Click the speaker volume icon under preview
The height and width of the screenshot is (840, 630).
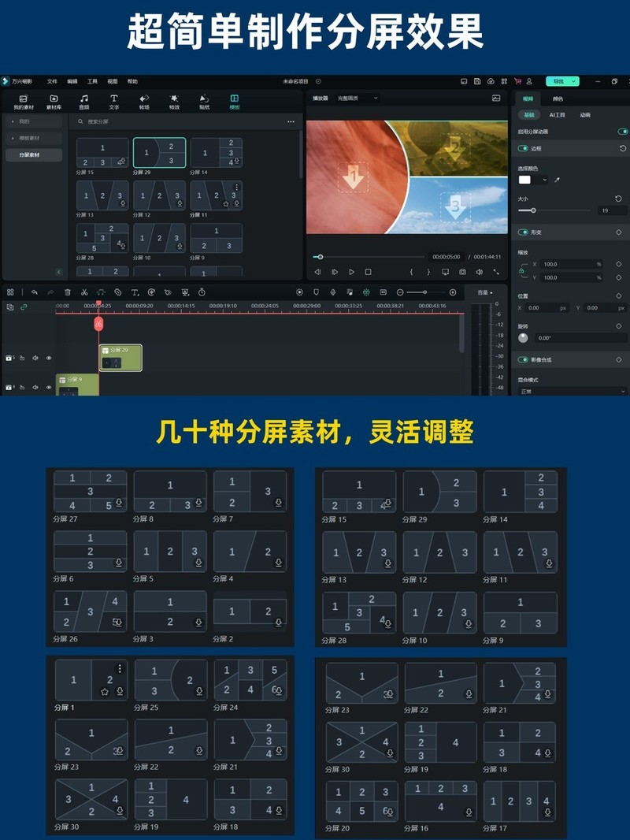(479, 272)
